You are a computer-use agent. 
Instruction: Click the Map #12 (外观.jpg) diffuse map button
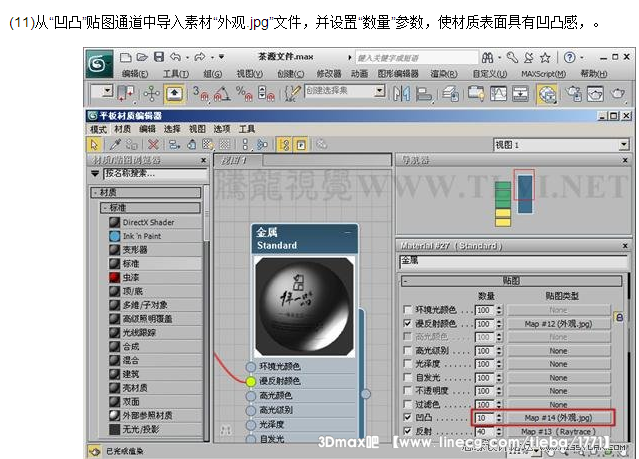[558, 324]
